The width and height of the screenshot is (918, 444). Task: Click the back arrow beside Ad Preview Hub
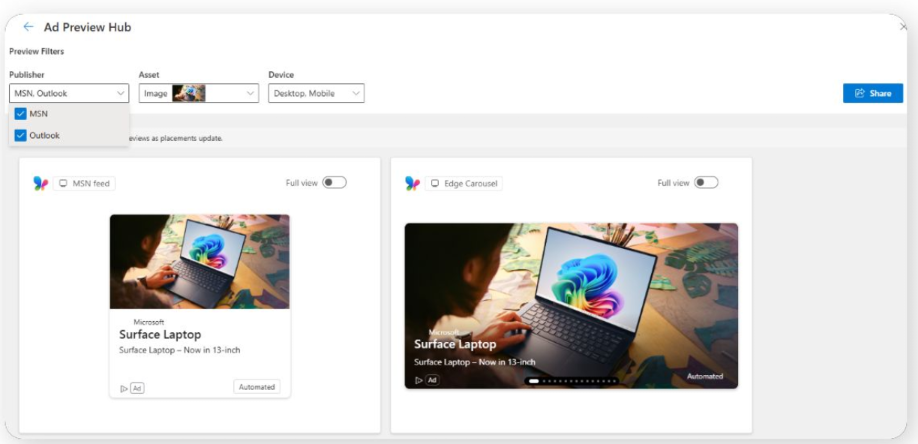point(28,27)
